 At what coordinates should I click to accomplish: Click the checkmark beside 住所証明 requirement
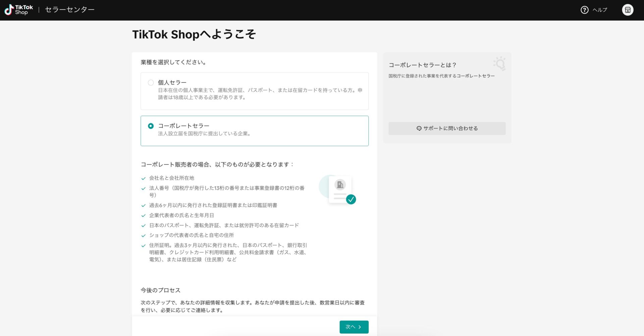(144, 245)
